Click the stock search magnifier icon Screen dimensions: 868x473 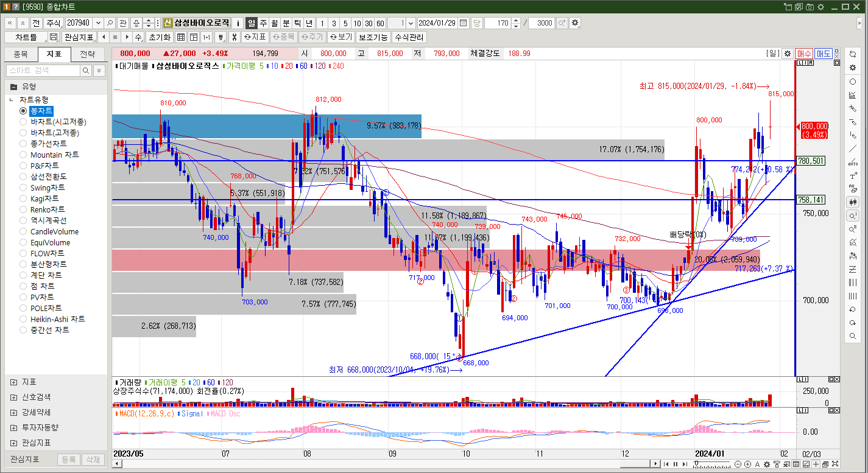110,23
